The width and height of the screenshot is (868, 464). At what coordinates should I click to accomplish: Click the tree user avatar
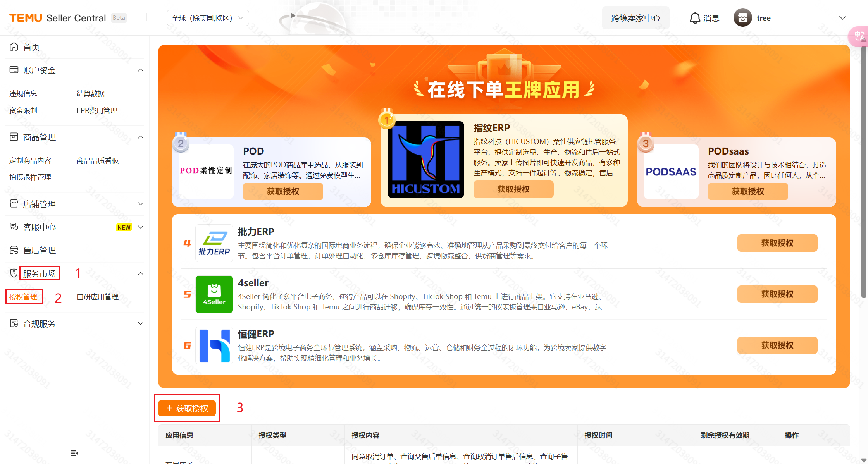tap(742, 18)
